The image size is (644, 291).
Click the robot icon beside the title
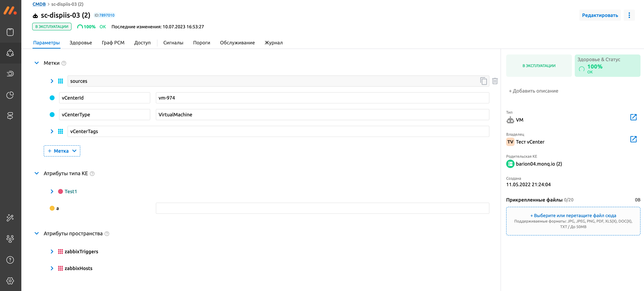click(35, 16)
